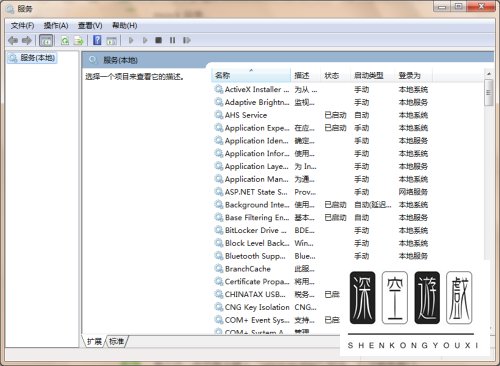This screenshot has height=366, width=500.
Task: Click the Start service play icon
Action: pos(131,40)
